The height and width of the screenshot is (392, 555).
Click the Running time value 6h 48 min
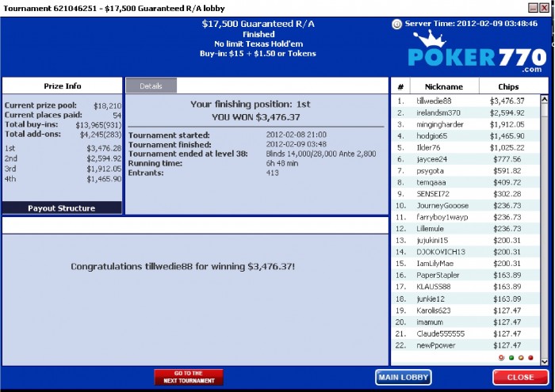click(x=282, y=163)
